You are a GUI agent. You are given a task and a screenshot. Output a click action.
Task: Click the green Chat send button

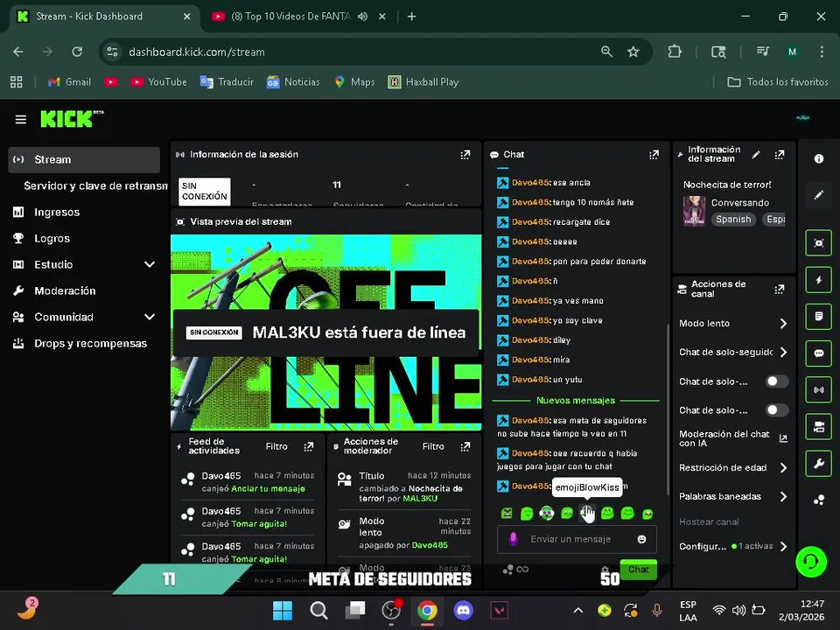tap(638, 570)
